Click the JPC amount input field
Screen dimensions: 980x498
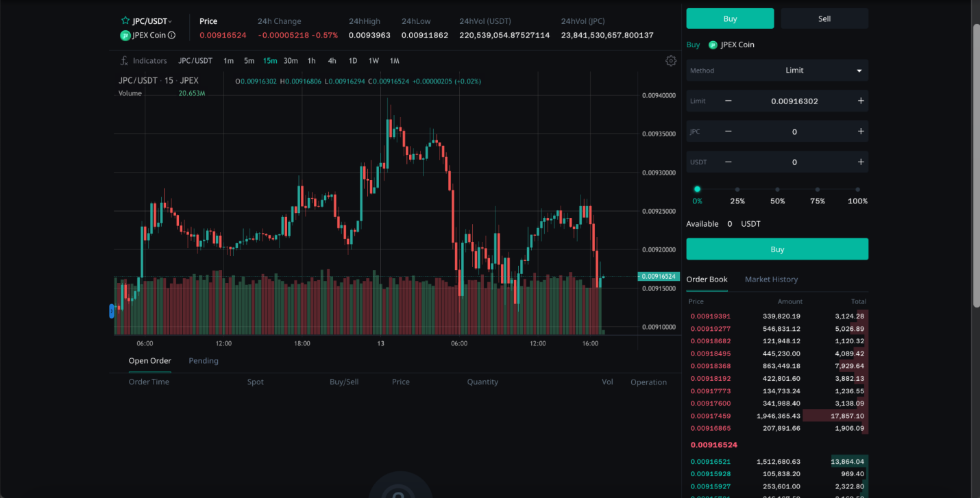coord(794,132)
